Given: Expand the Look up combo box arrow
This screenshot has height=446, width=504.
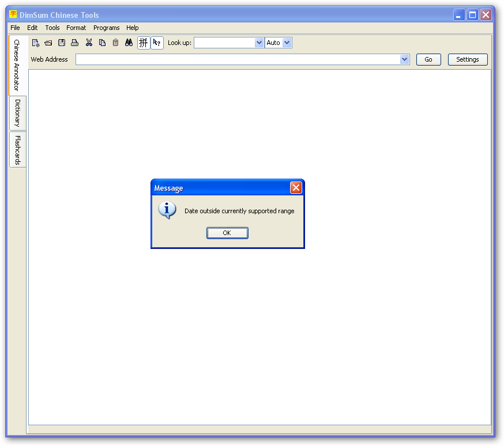Looking at the screenshot, I should (259, 43).
